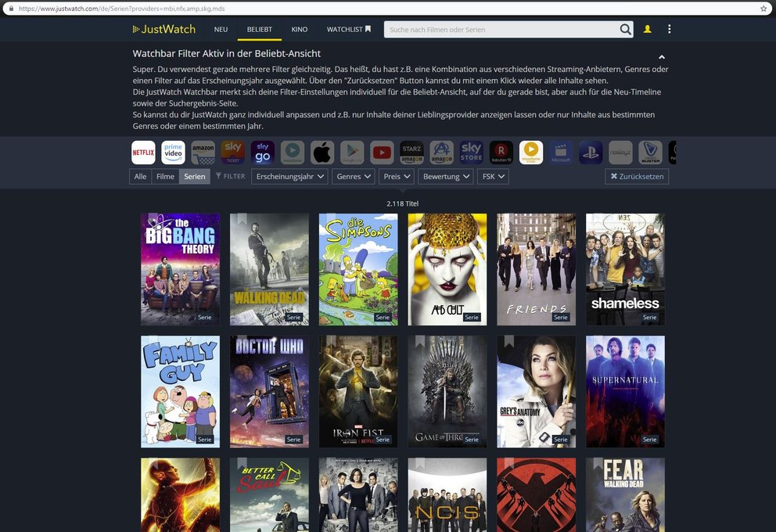Select the Amazon Prime Video provider icon
Screen dimensions: 776x532
(174, 152)
